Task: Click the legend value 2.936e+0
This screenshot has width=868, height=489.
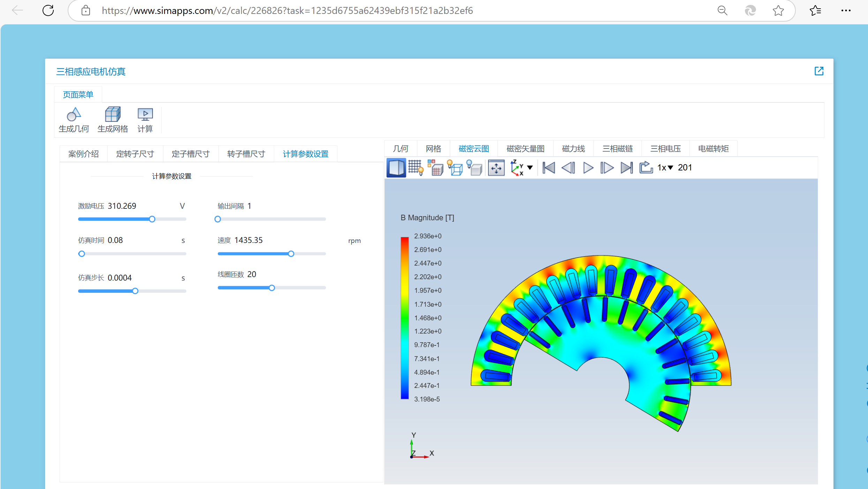Action: [x=428, y=236]
